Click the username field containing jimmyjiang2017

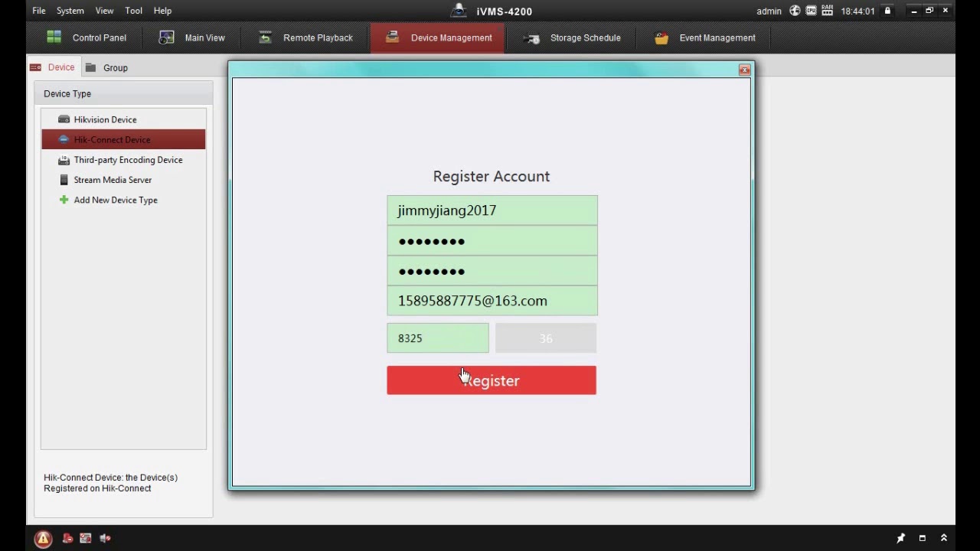coord(492,210)
